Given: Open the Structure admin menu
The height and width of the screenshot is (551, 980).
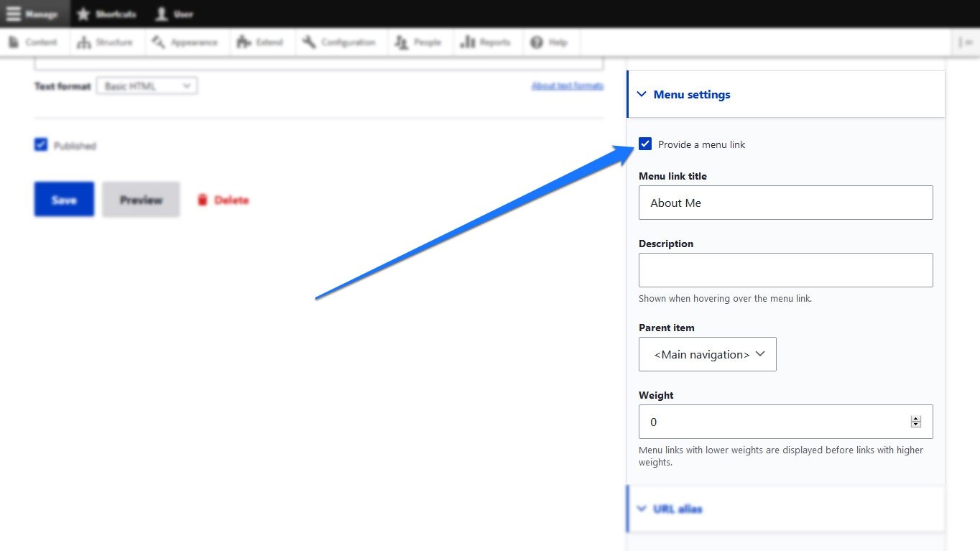Looking at the screenshot, I should (x=106, y=42).
